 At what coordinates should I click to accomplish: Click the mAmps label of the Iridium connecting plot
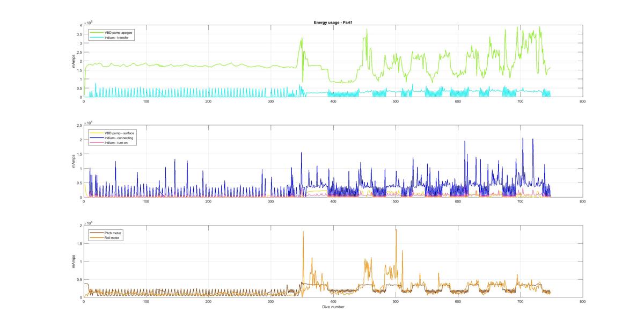[x=74, y=162]
